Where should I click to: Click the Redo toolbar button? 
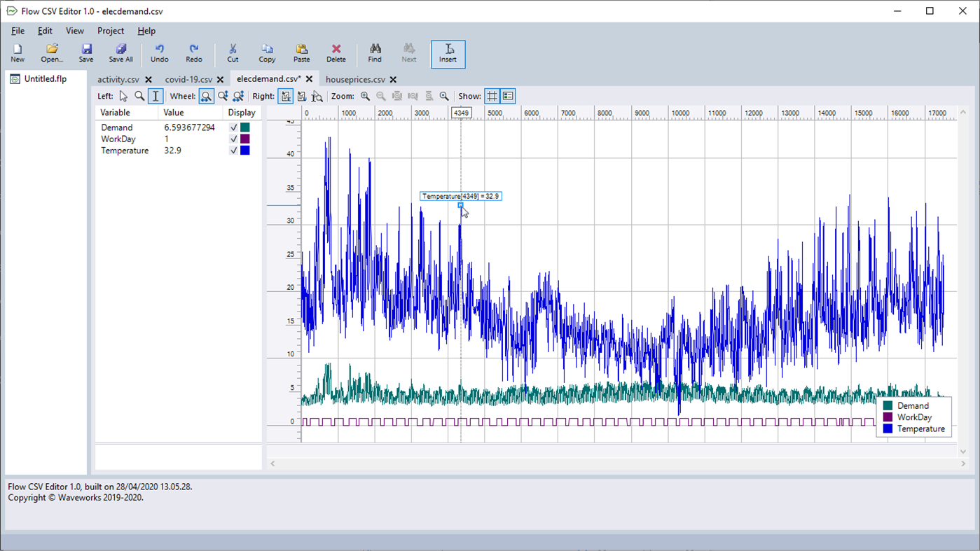click(x=194, y=53)
